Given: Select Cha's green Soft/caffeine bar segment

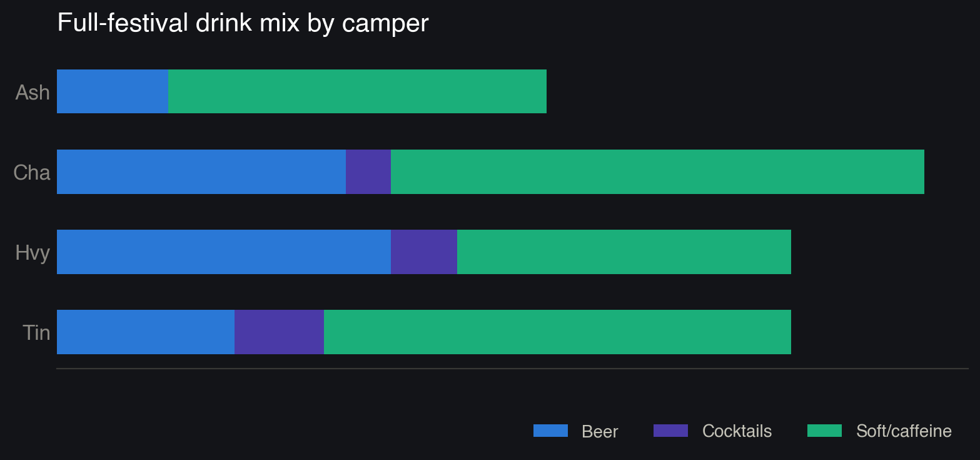Looking at the screenshot, I should pyautogui.click(x=657, y=171).
